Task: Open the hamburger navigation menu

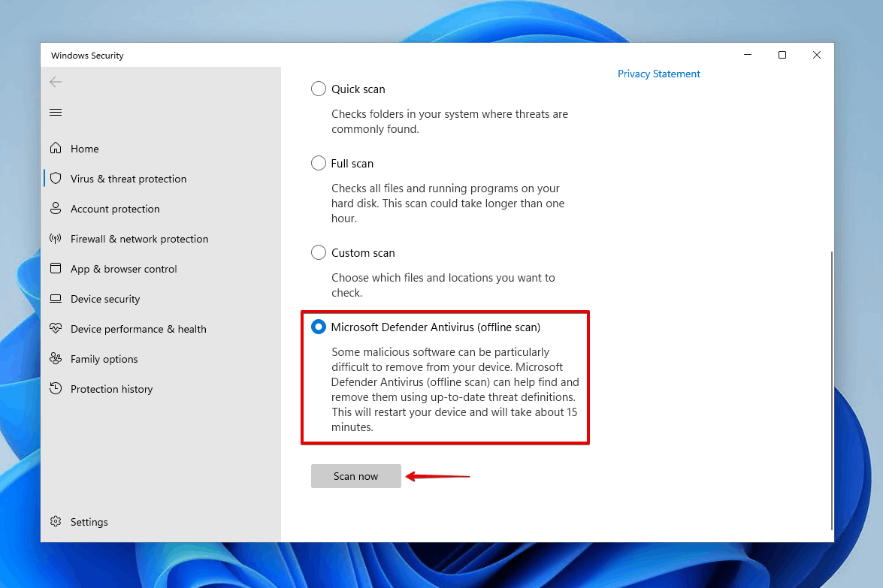Action: click(55, 112)
